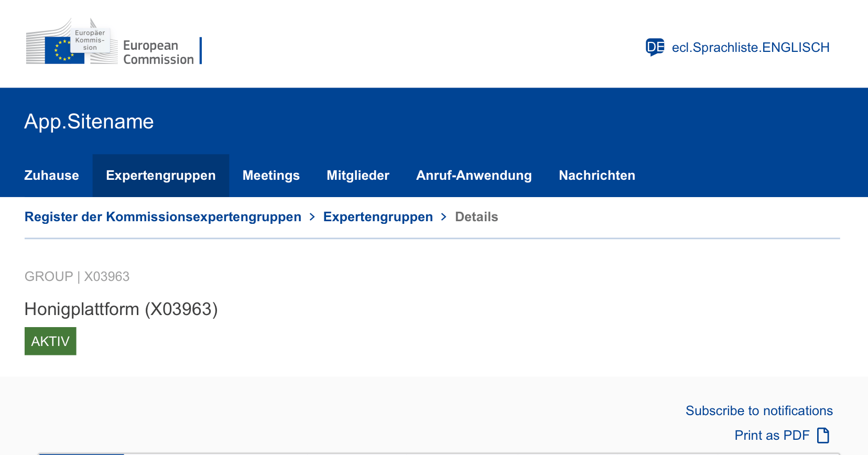The image size is (868, 455).
Task: Open the Mitglieder menu item
Action: (x=358, y=176)
